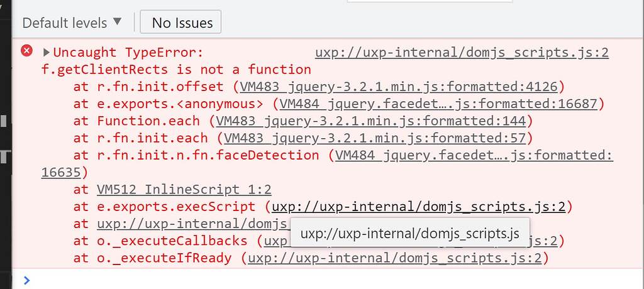The height and width of the screenshot is (289, 644).
Task: Click the uxp://uxp-internal/domjs_scripts.js tooltip
Action: pyautogui.click(x=410, y=232)
